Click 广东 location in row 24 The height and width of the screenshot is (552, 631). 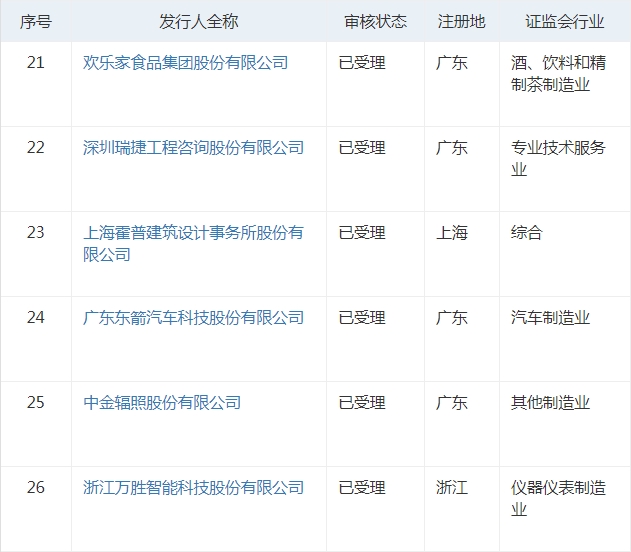(x=452, y=317)
